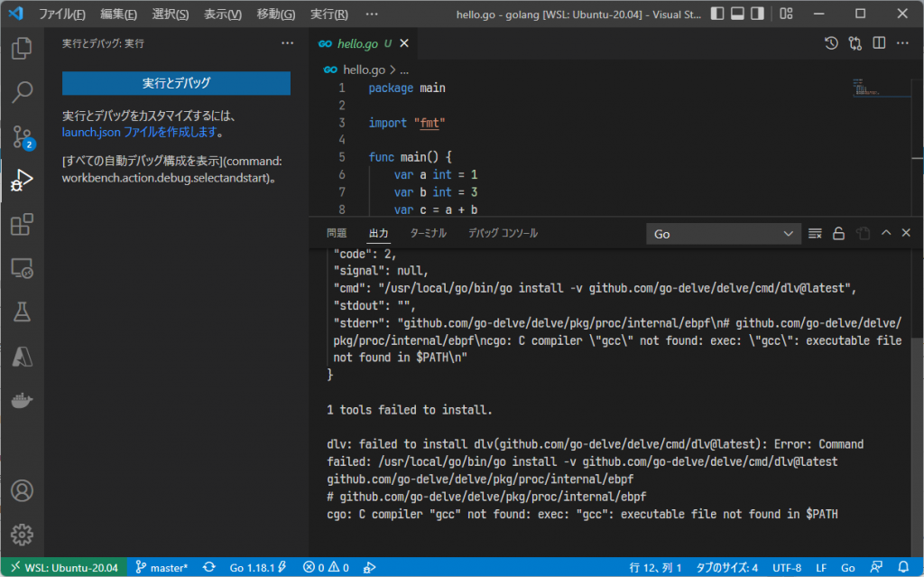
Task: Click the Visual Studio Code logo icon
Action: click(16, 14)
